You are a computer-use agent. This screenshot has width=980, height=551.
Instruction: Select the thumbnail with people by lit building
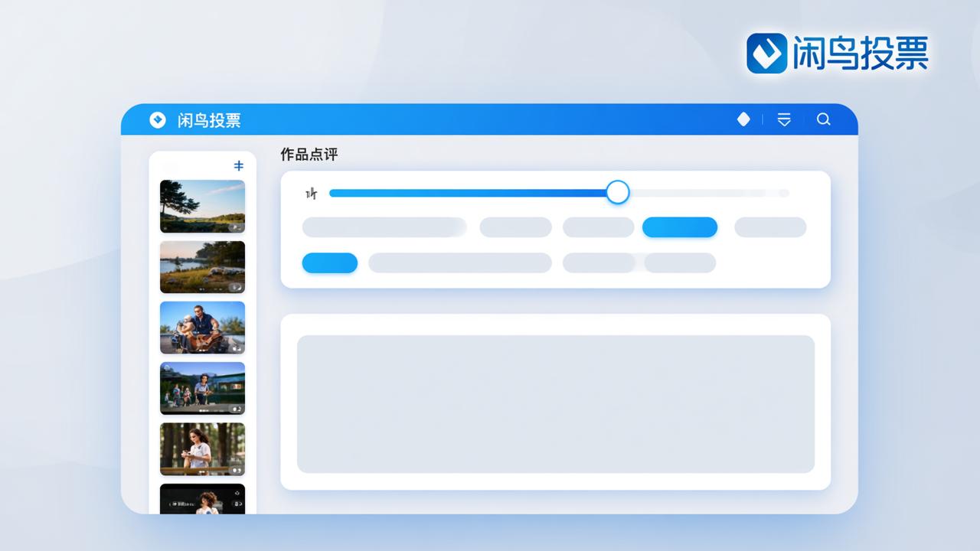[202, 388]
